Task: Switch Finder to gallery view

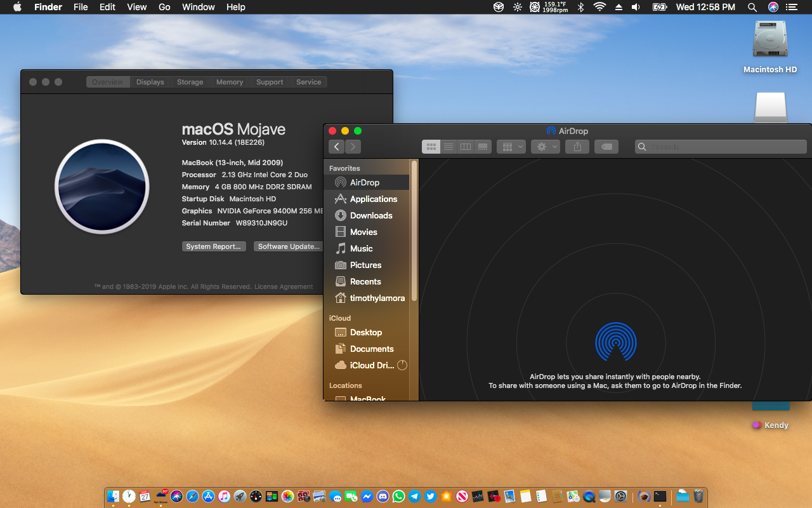Action: (x=483, y=147)
